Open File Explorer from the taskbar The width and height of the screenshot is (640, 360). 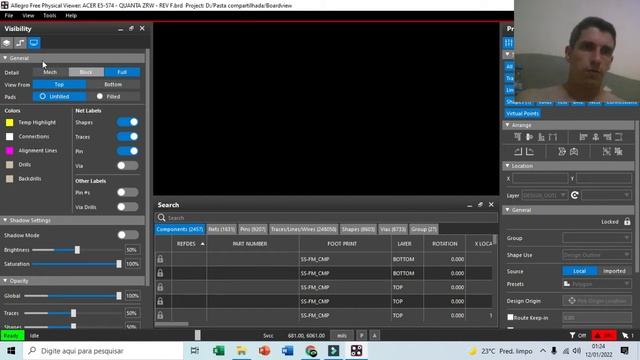pos(241,351)
